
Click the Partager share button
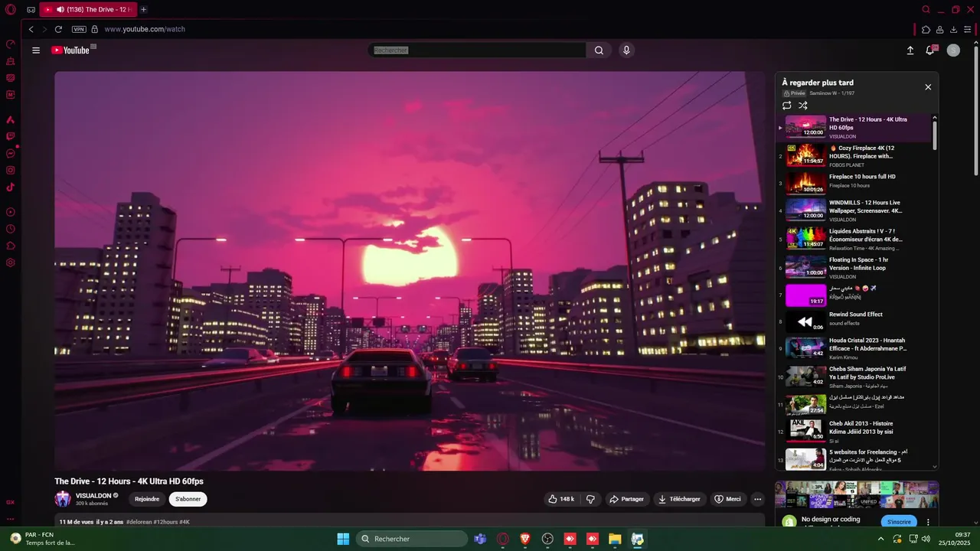[626, 499]
